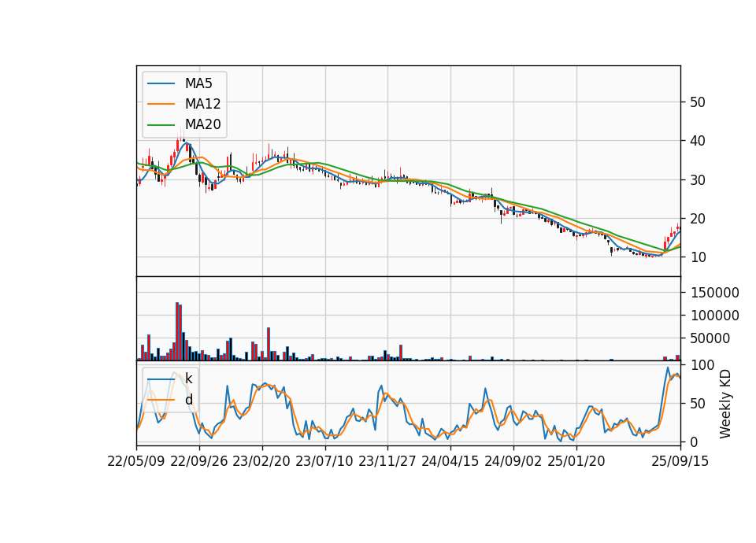Click the volume axis value 100000
This screenshot has width=756, height=543.
(714, 316)
